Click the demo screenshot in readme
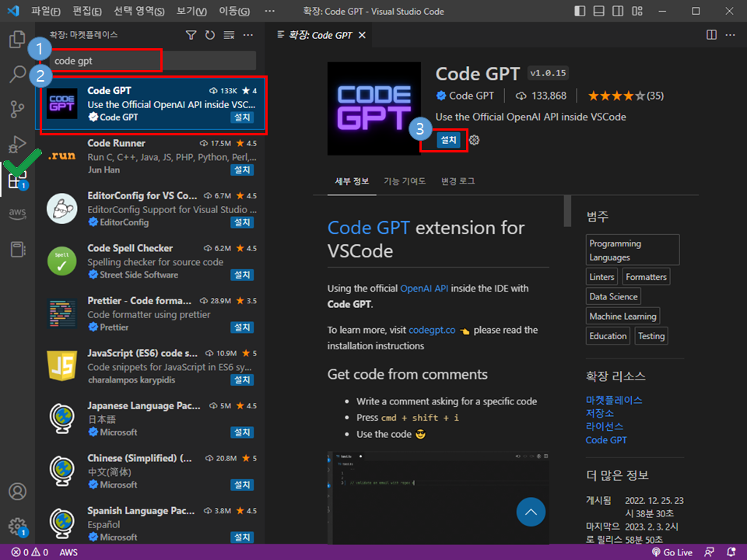Viewport: 747px width, 560px height. click(x=438, y=498)
